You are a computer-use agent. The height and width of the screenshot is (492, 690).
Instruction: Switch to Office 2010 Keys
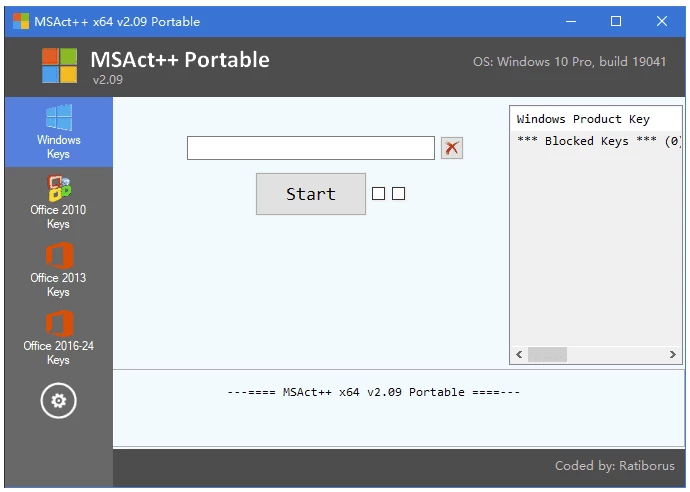pyautogui.click(x=58, y=201)
